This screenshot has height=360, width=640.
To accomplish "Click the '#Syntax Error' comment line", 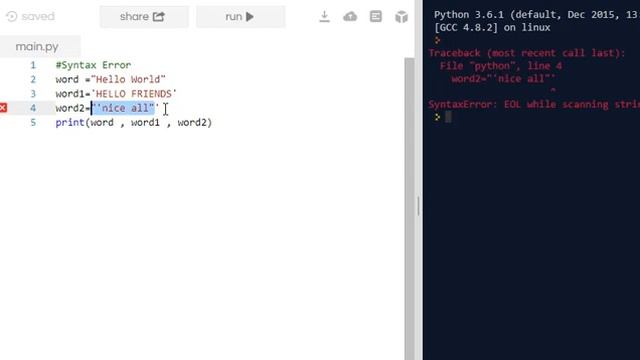I will (93, 65).
